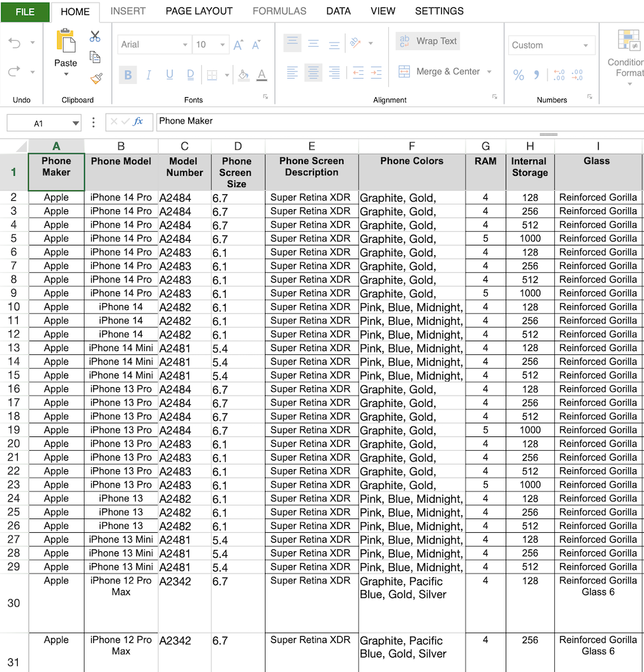The width and height of the screenshot is (644, 672).
Task: Switch to the PAGE LAYOUT tab
Action: click(199, 11)
